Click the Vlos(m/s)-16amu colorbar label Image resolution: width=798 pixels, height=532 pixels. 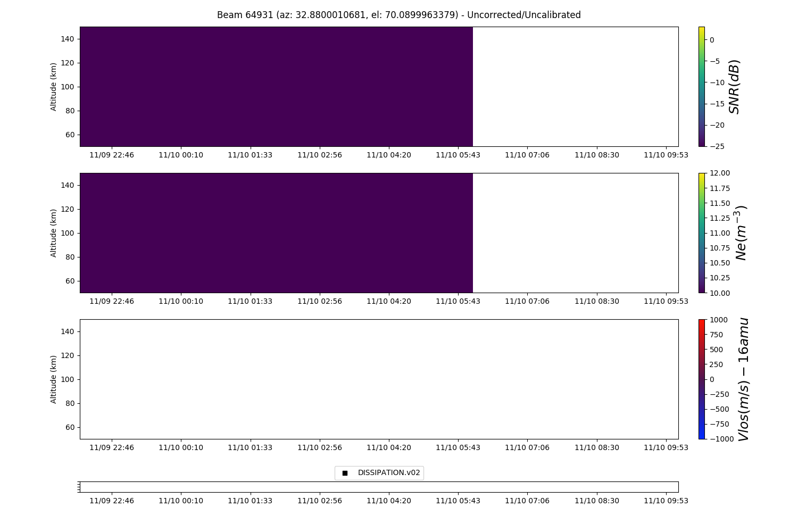coord(744,379)
